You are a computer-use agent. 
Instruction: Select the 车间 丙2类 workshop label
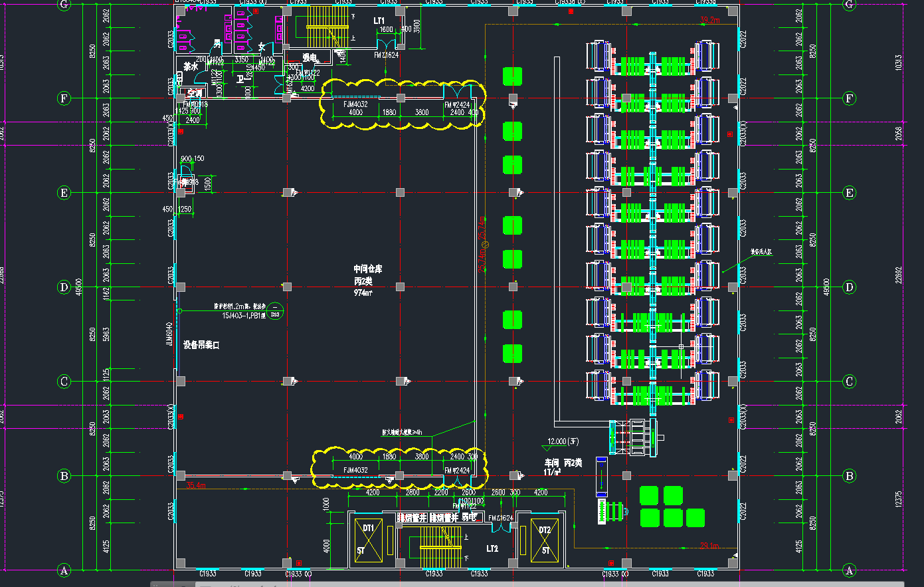click(563, 463)
